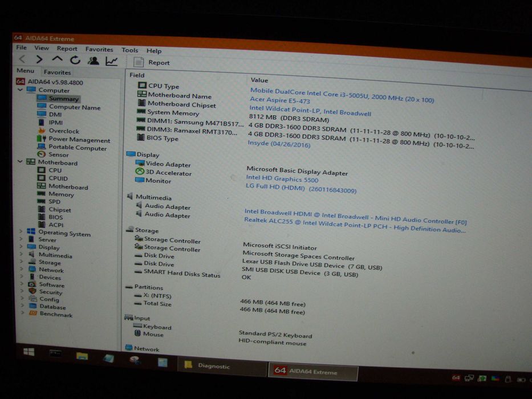Expand the Multimedia tree node

pyautogui.click(x=21, y=254)
